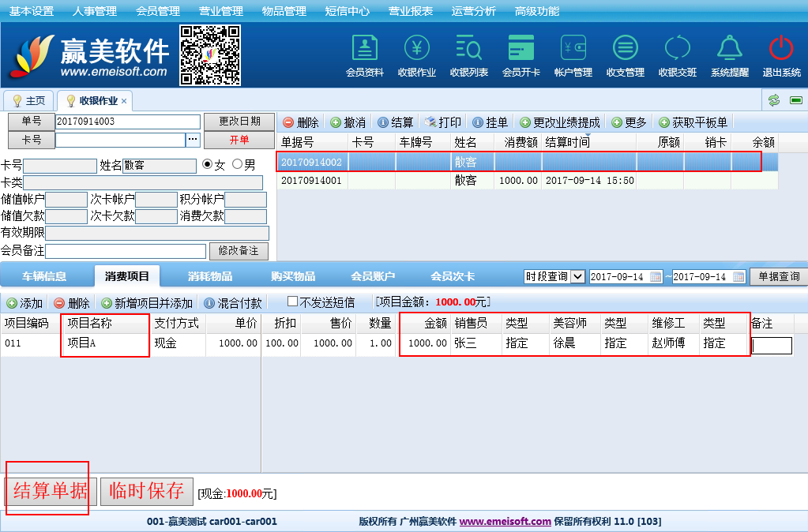Click the ellipsis button beside 卡号 field
808x532 pixels.
click(x=193, y=140)
